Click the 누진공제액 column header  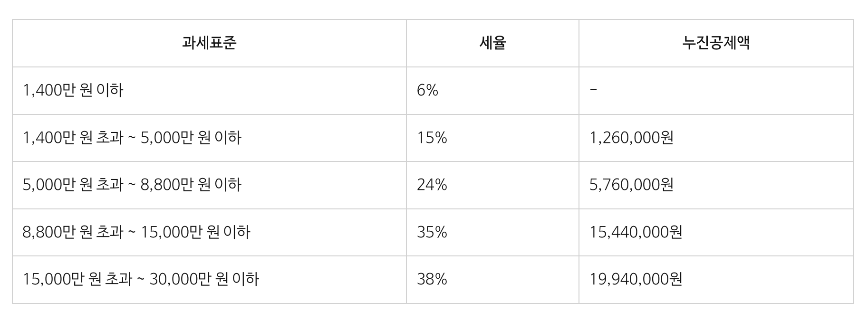point(716,43)
